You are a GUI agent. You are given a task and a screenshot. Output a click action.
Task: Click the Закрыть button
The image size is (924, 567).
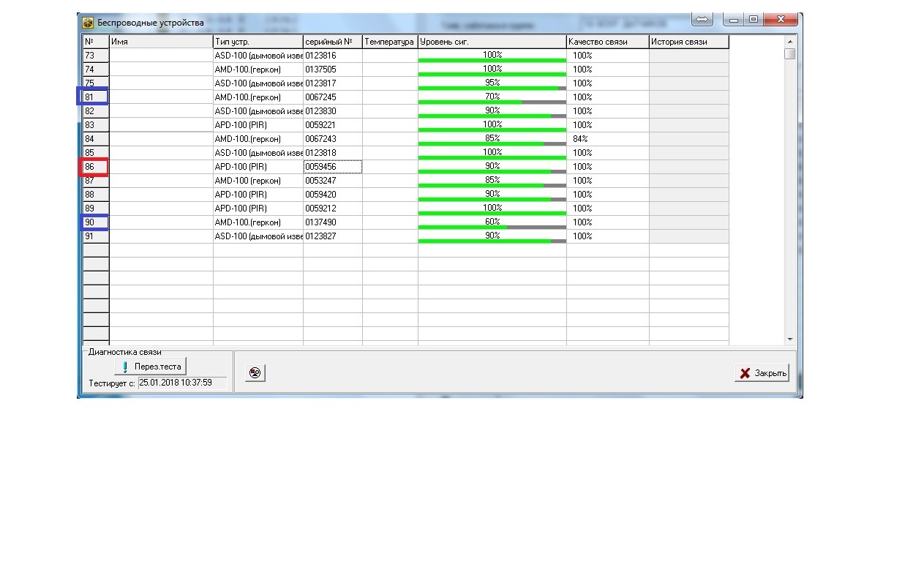click(x=762, y=373)
